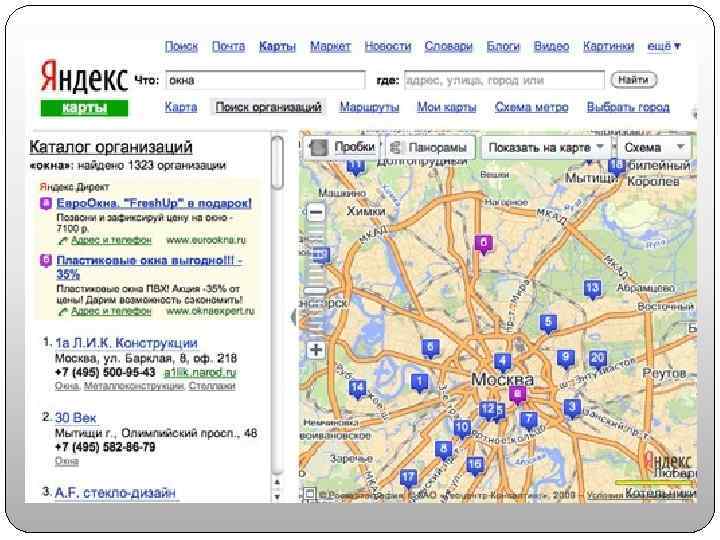Select blue map marker number 10

pyautogui.click(x=462, y=428)
